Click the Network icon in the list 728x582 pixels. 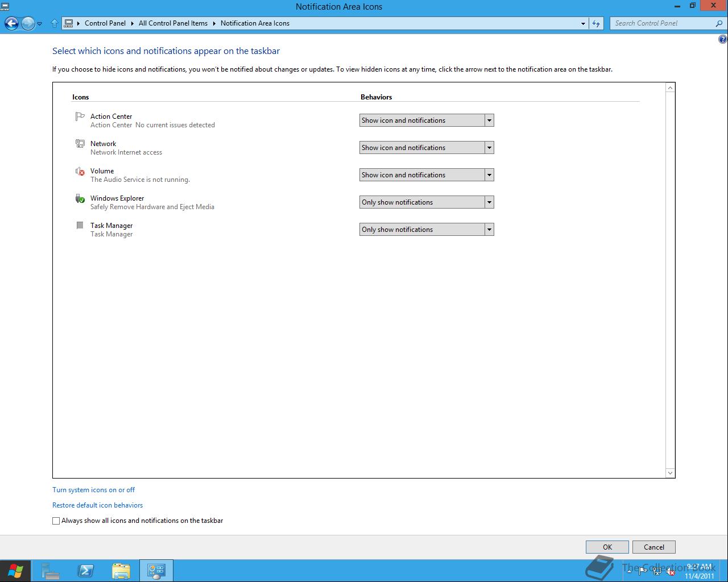pyautogui.click(x=80, y=144)
